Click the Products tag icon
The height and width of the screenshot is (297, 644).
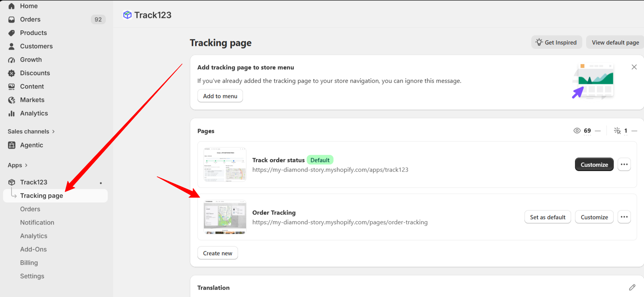pos(11,33)
